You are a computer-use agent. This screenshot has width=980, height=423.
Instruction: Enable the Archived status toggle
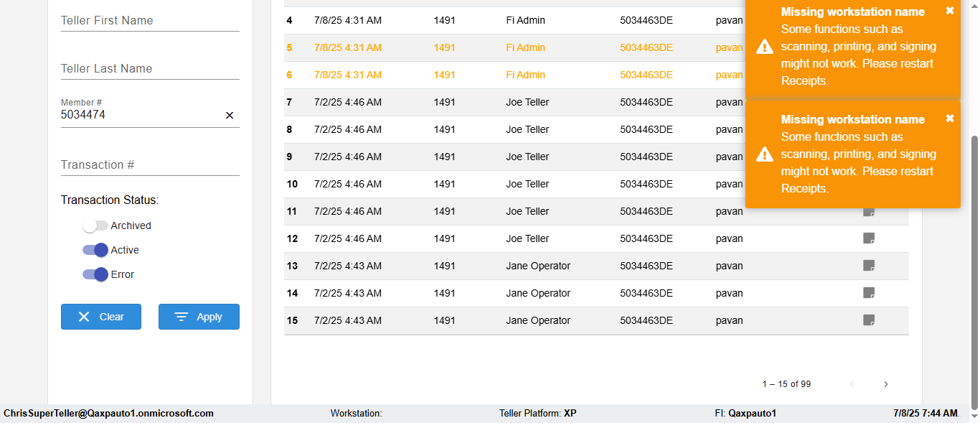[x=95, y=226]
